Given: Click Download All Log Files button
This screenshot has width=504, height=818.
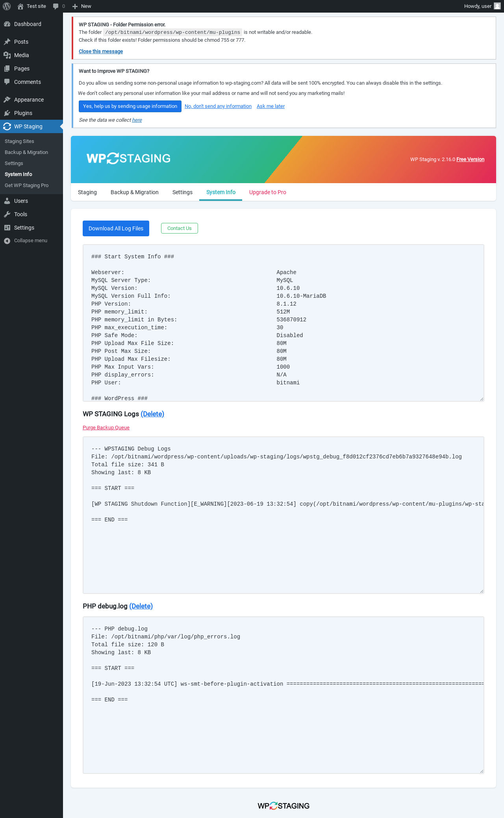Looking at the screenshot, I should coord(116,228).
